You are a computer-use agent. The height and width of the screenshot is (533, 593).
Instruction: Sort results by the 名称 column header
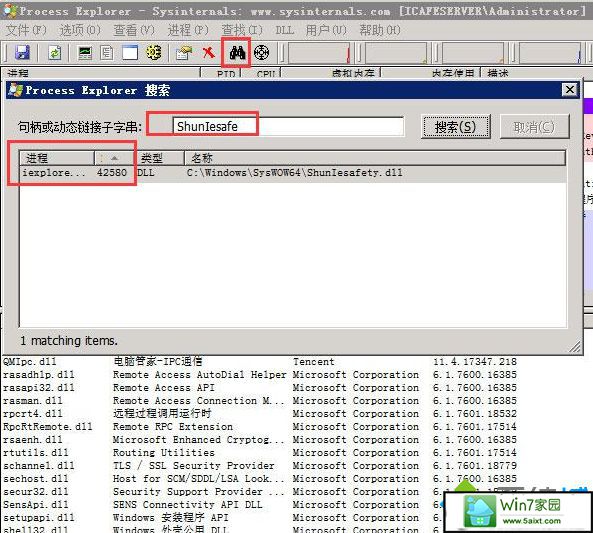click(x=375, y=158)
